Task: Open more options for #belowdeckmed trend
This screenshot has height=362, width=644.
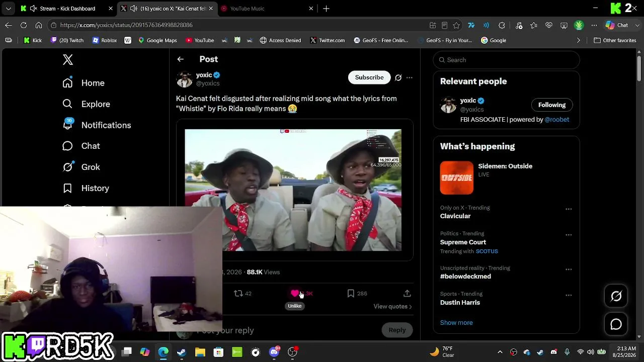Action: [x=569, y=269]
